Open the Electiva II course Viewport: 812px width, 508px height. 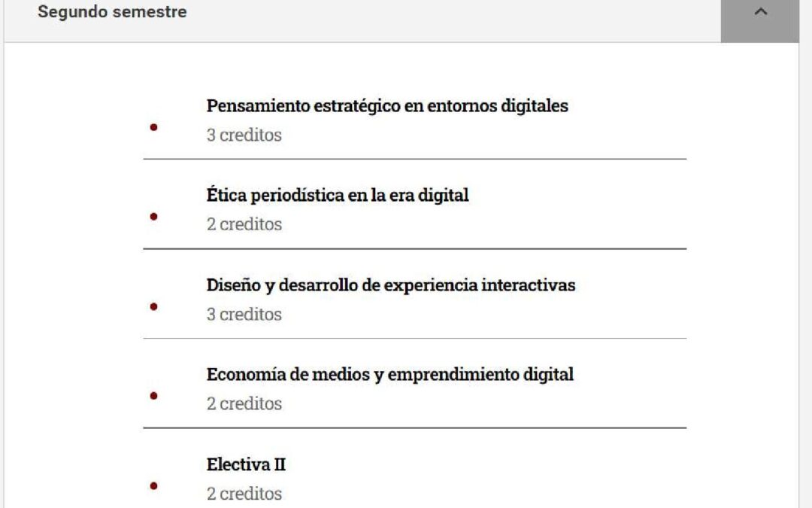246,464
